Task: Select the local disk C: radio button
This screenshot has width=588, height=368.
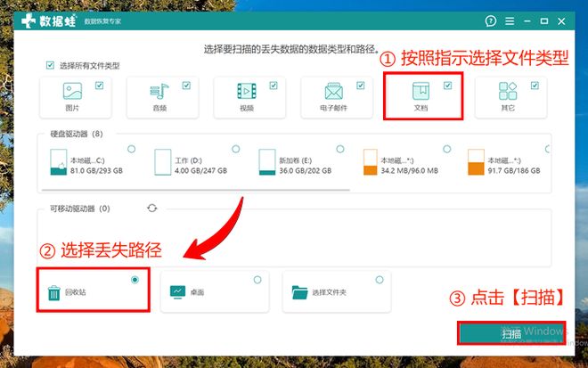Action: [x=131, y=149]
